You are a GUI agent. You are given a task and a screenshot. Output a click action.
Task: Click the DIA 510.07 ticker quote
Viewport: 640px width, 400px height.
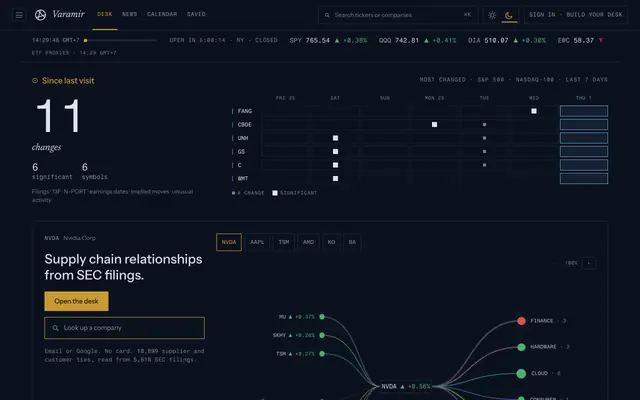tap(507, 40)
